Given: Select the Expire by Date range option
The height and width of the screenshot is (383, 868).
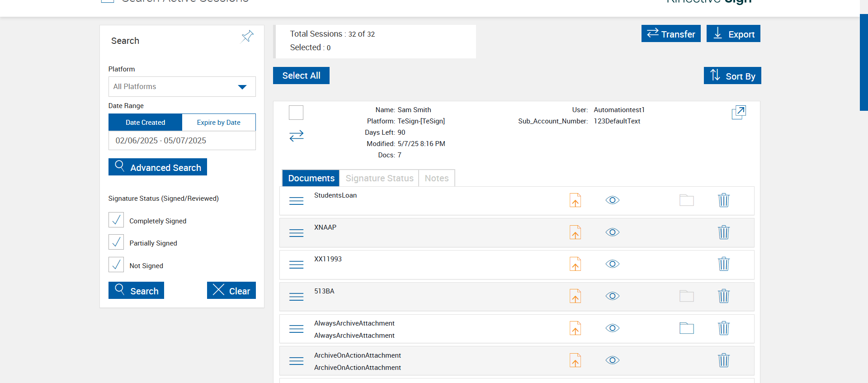Looking at the screenshot, I should click(218, 123).
